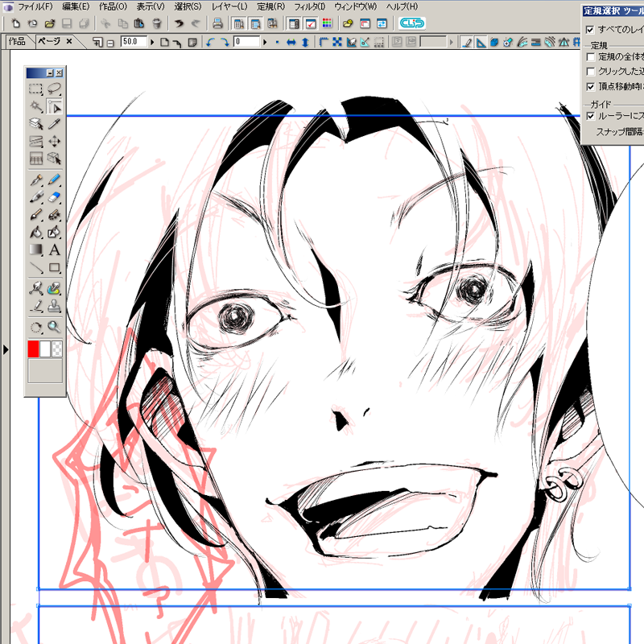Open the ファイル(F) menu

click(x=35, y=6)
